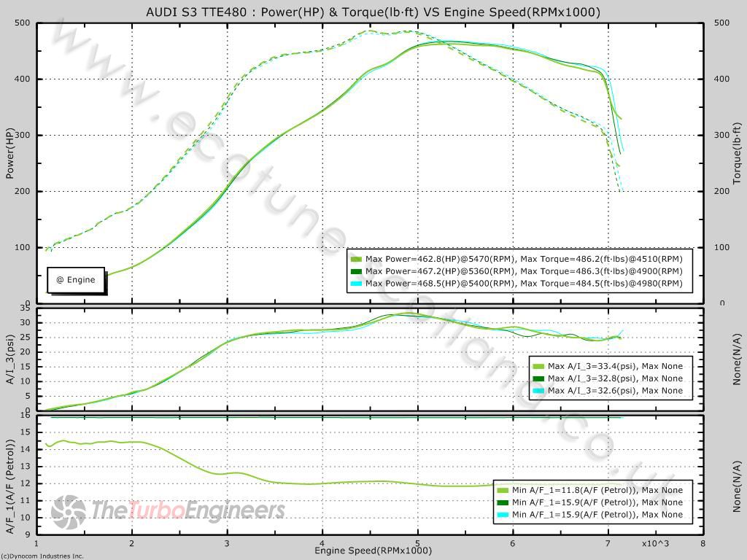Click the '@ Engine' label box
Image resolution: width=747 pixels, height=560 pixels.
76,280
